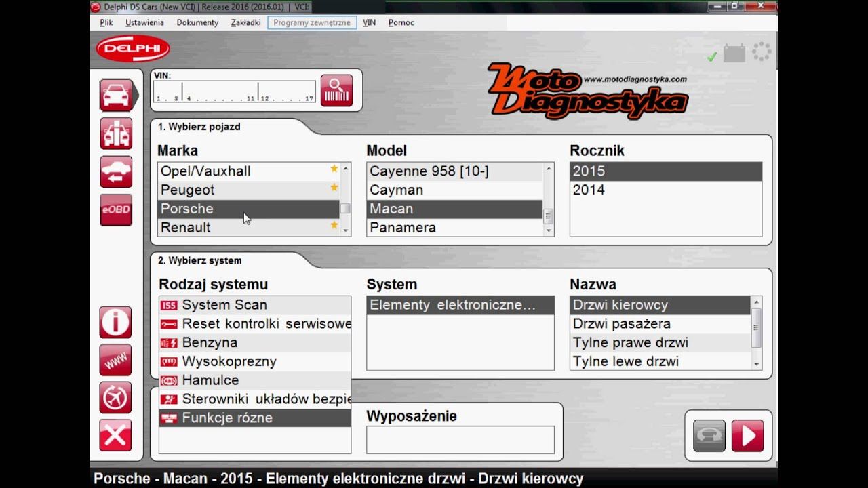Select Panamera model
This screenshot has width=868, height=488.
coord(454,228)
